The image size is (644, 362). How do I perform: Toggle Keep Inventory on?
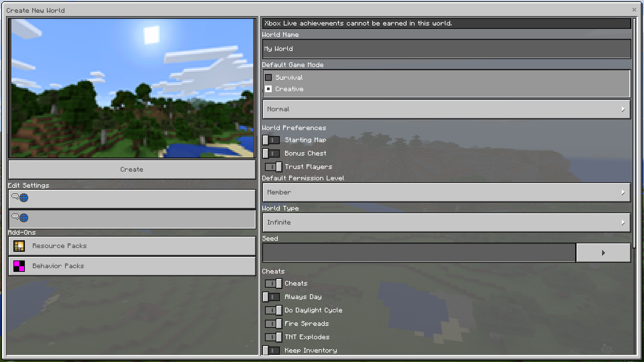point(271,350)
